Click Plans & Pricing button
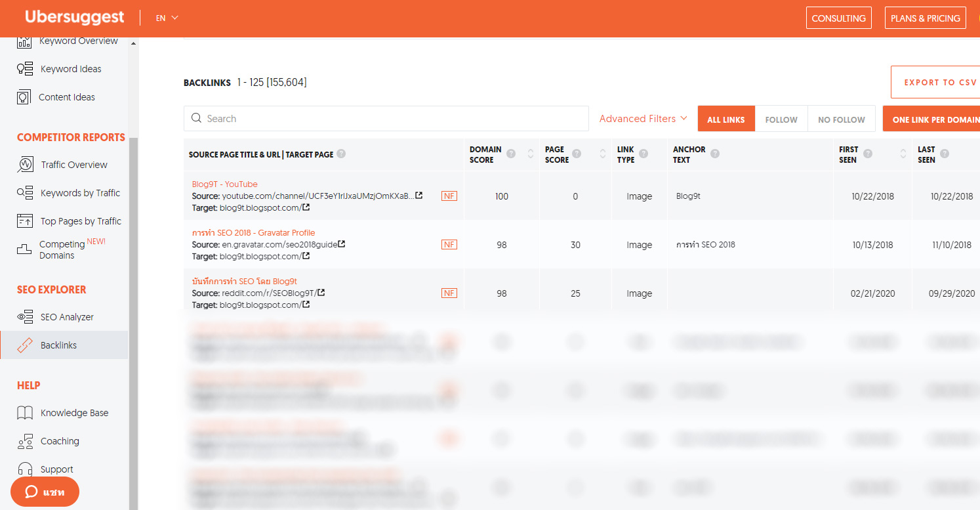This screenshot has width=980, height=510. [926, 18]
